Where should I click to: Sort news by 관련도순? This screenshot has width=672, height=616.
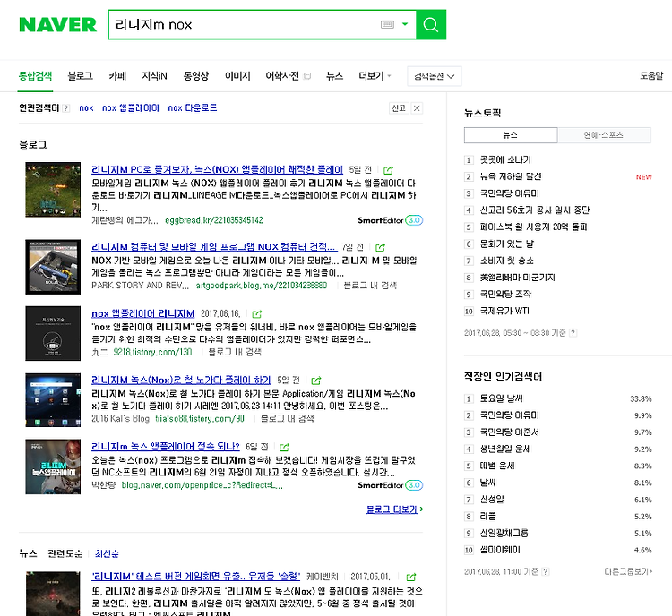(65, 553)
